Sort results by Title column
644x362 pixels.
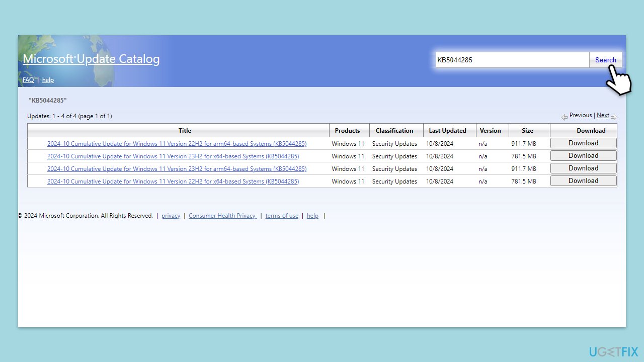point(185,131)
